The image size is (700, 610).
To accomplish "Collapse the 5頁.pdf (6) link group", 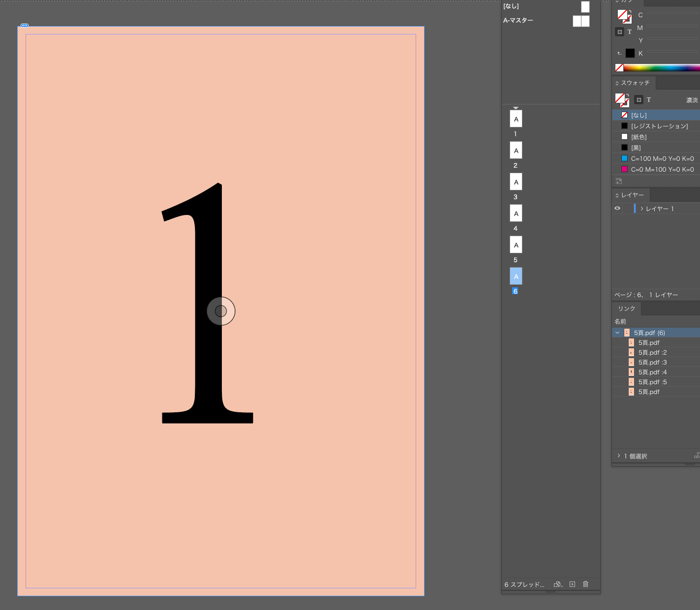I will pyautogui.click(x=617, y=333).
